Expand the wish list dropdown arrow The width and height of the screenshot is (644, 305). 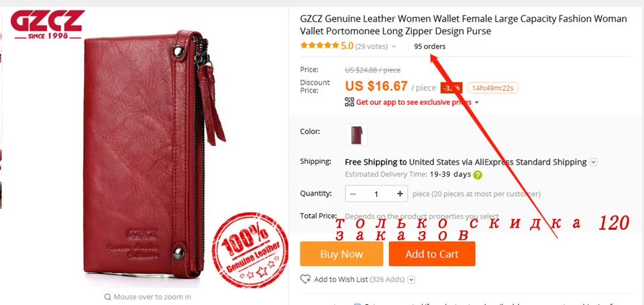point(411,280)
